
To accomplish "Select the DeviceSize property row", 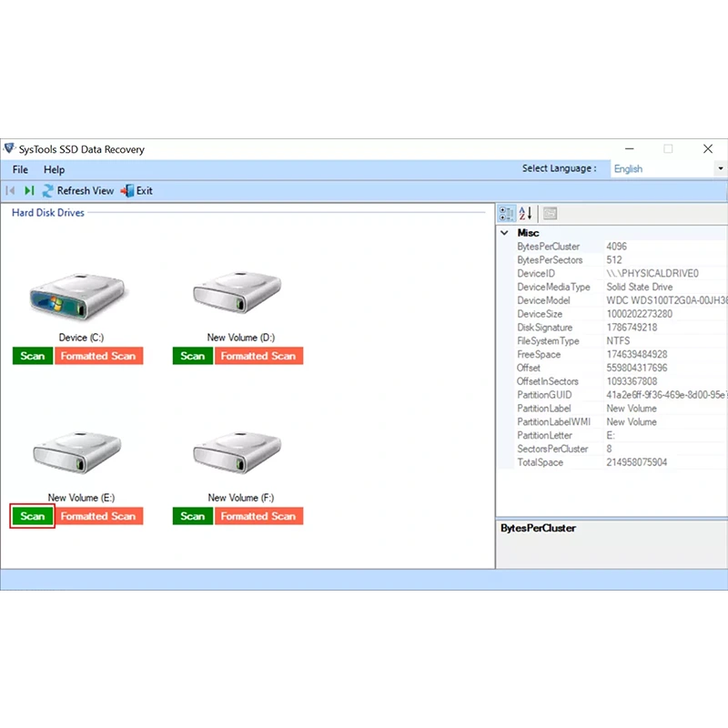I will point(622,314).
